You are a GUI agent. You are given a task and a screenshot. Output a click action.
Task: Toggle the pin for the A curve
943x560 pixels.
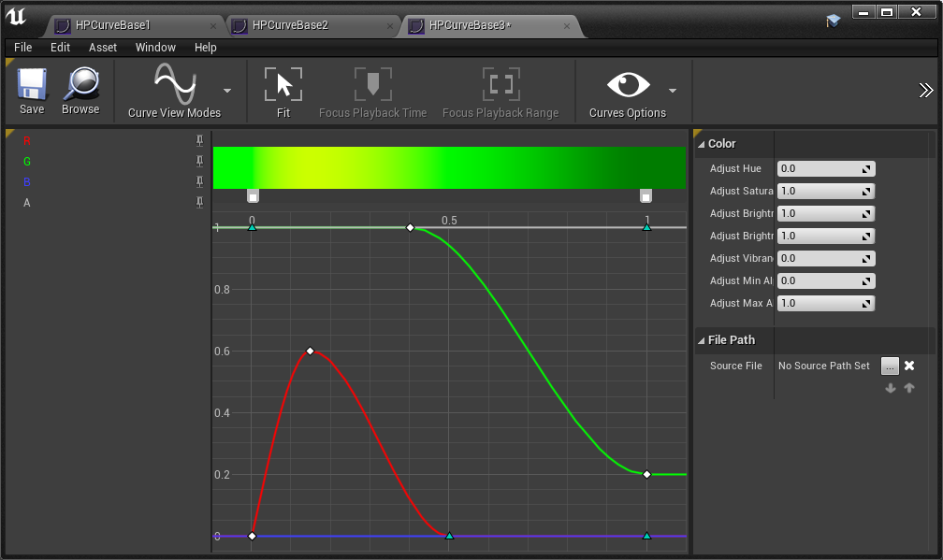point(199,203)
